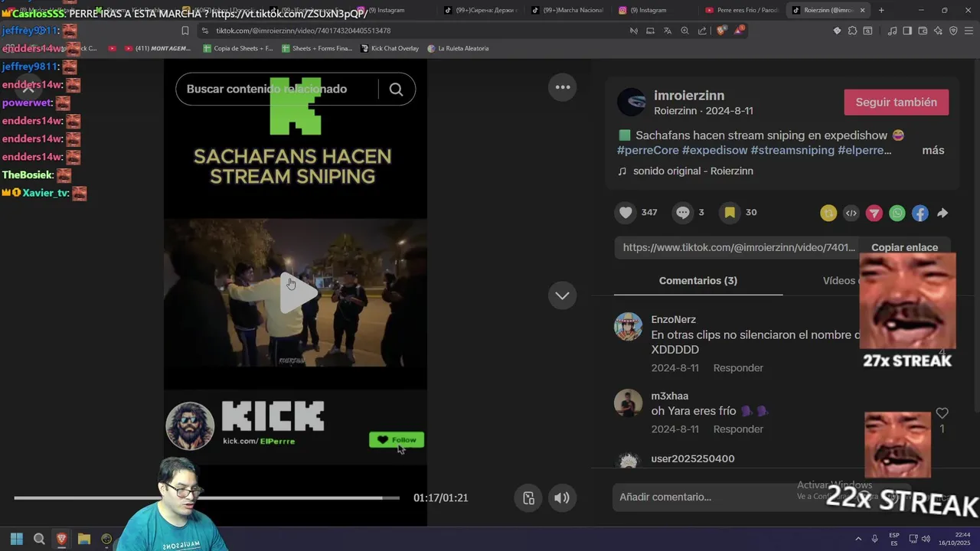Screen dimensions: 980x551
Task: Reply to EnzoNerz comment with Responder
Action: pos(738,368)
